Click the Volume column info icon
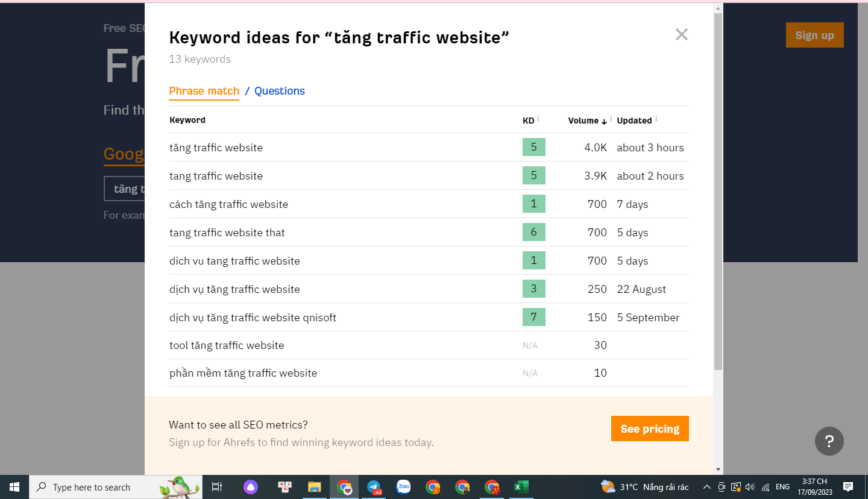868x499 pixels. pos(611,119)
